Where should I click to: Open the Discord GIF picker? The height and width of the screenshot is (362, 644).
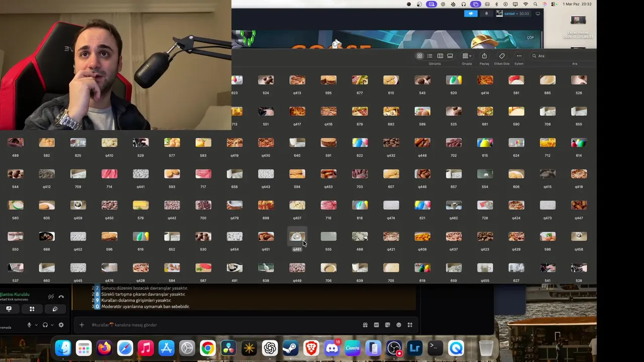(376, 325)
